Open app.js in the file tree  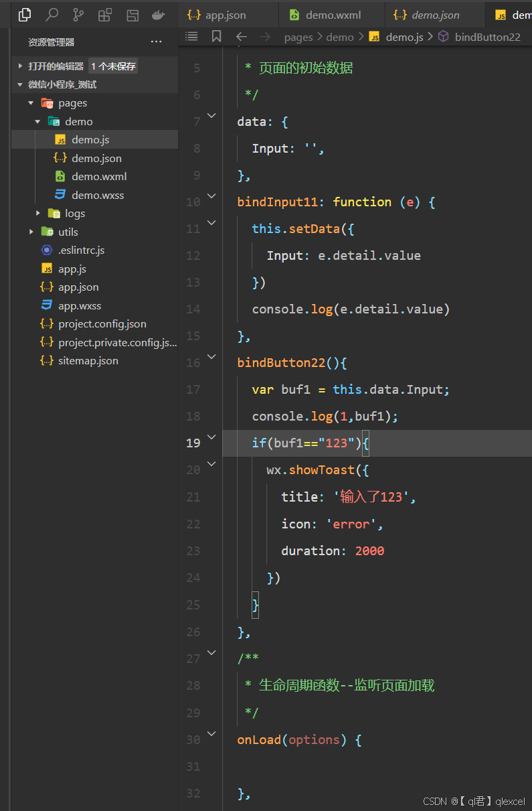coord(95,269)
